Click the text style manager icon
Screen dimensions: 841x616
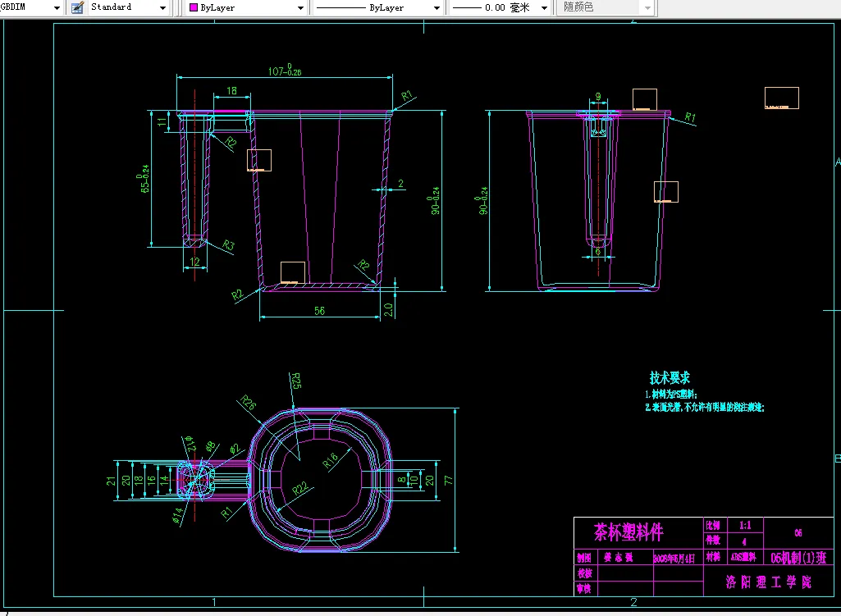click(77, 7)
